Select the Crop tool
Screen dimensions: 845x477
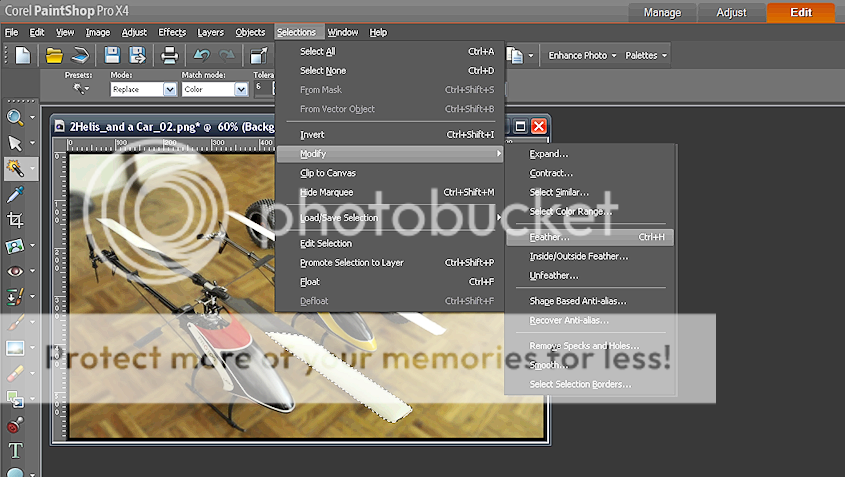[x=15, y=219]
